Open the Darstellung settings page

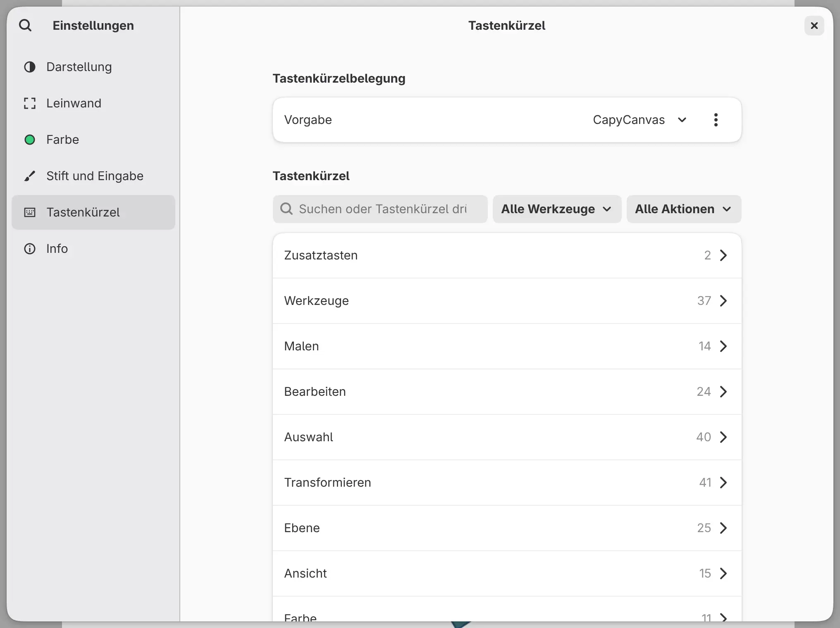pyautogui.click(x=93, y=67)
